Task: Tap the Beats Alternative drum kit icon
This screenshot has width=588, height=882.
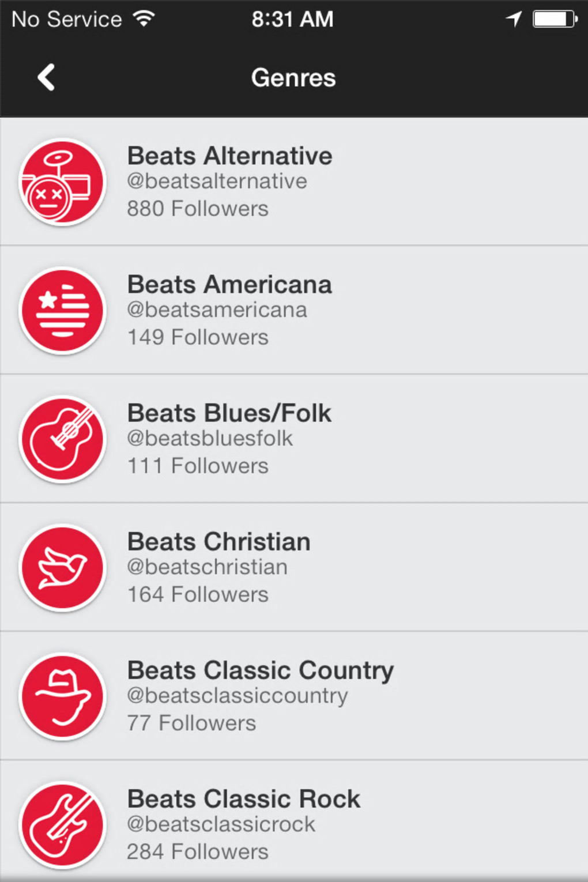Action: point(62,182)
